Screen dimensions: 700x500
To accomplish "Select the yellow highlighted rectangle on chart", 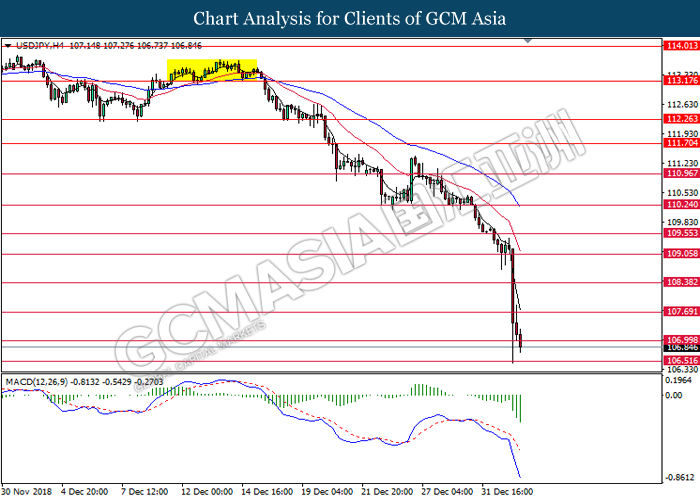I will click(x=212, y=70).
